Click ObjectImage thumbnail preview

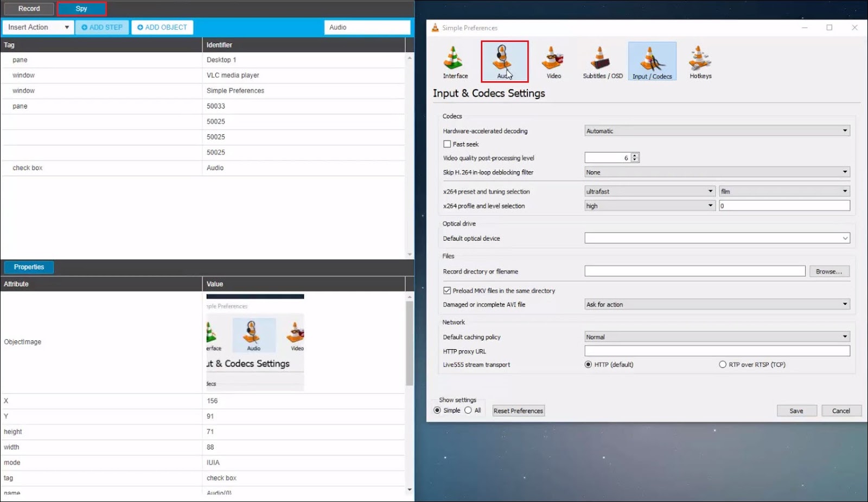click(255, 343)
